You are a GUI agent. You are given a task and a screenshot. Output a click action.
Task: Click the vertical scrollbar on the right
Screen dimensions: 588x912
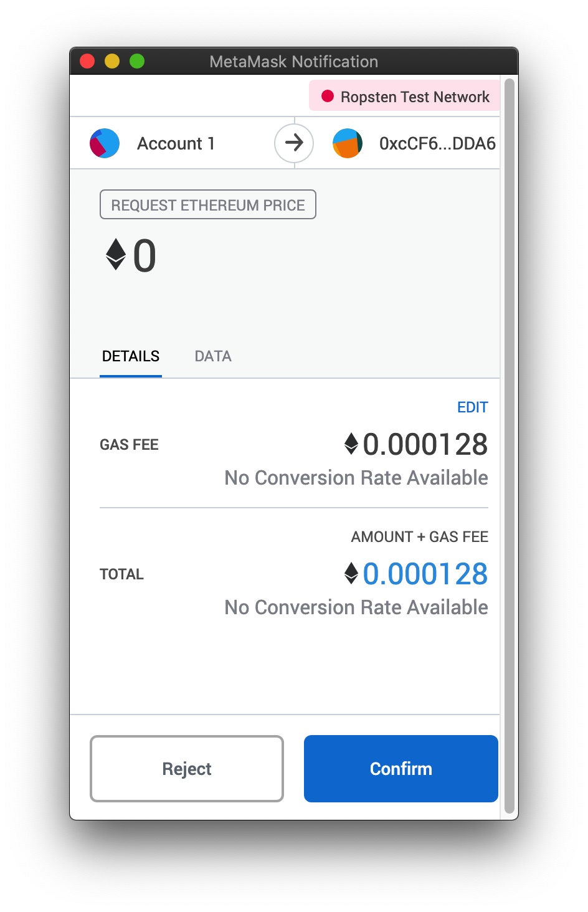510,446
